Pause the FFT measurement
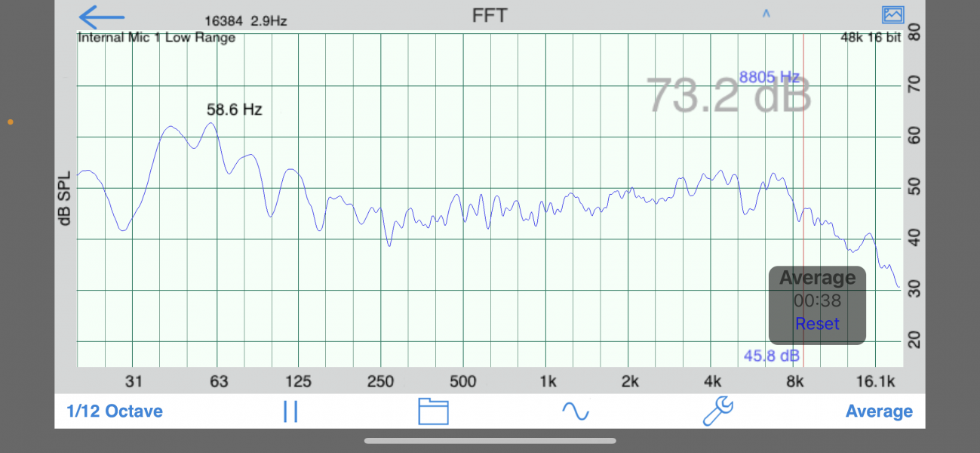980x453 pixels. pos(290,411)
